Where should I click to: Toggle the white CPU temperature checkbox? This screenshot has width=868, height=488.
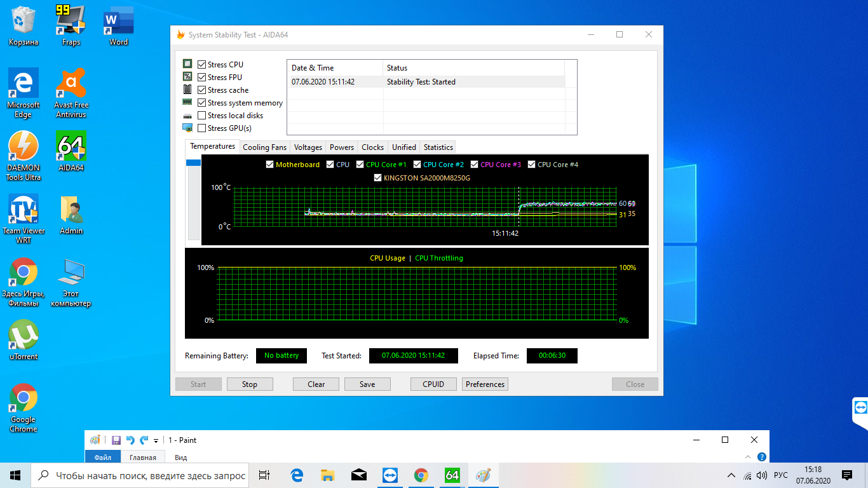click(x=330, y=165)
